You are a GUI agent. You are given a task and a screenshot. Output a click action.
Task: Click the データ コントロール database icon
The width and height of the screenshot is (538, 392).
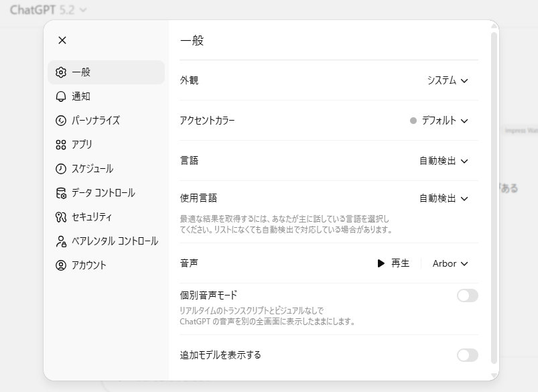tap(61, 193)
